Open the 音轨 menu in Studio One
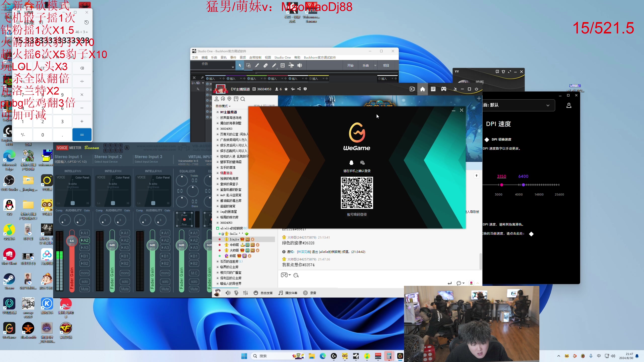The image size is (644, 362). [x=224, y=57]
